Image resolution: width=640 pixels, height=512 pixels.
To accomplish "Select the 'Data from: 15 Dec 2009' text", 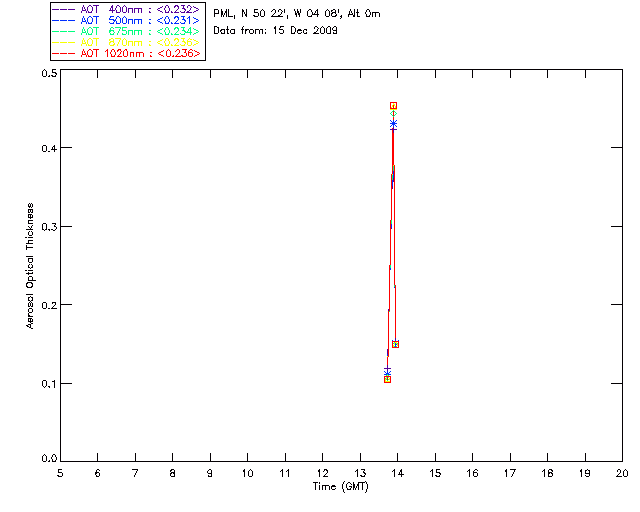I will 276,31.
